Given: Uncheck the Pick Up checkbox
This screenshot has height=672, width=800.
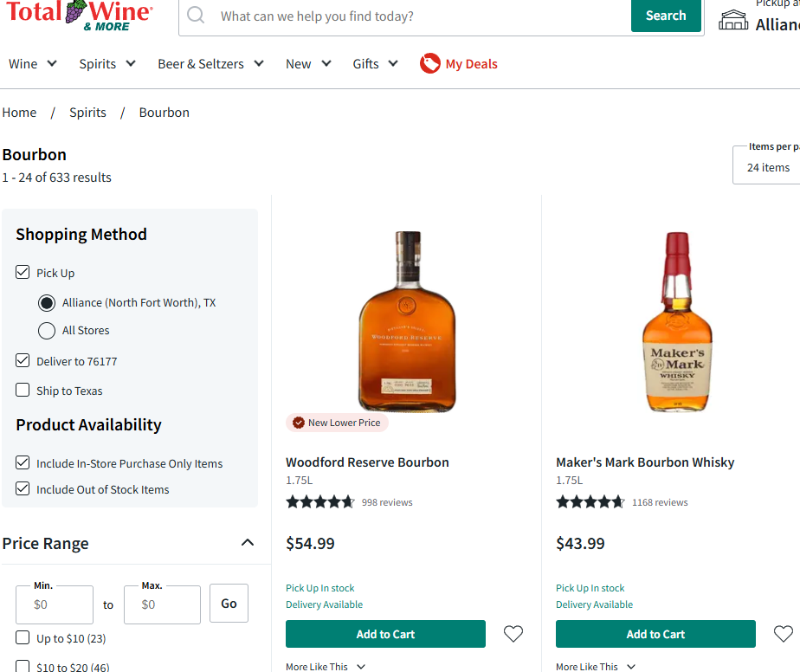Looking at the screenshot, I should (x=23, y=272).
